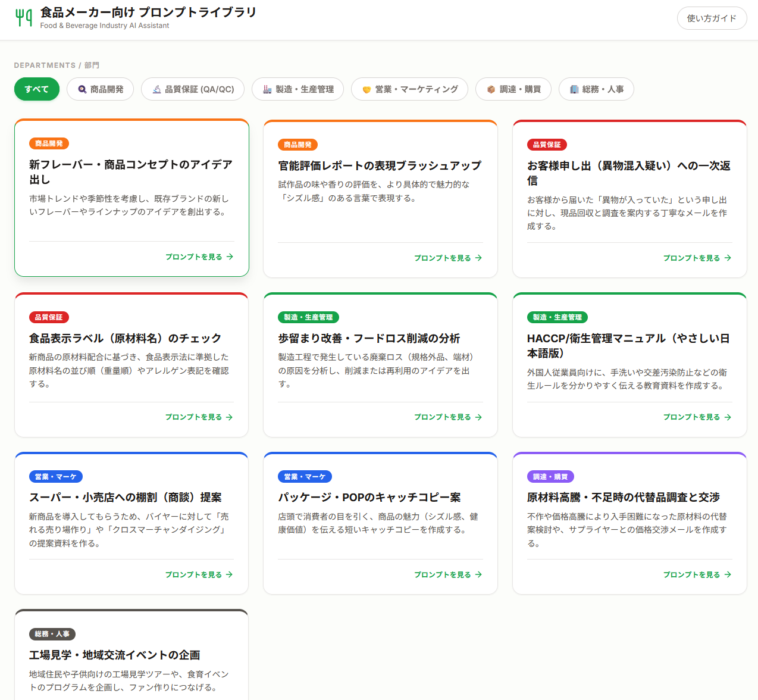
Task: Click the orange 商品開発 badge on first card
Action: pos(49,143)
